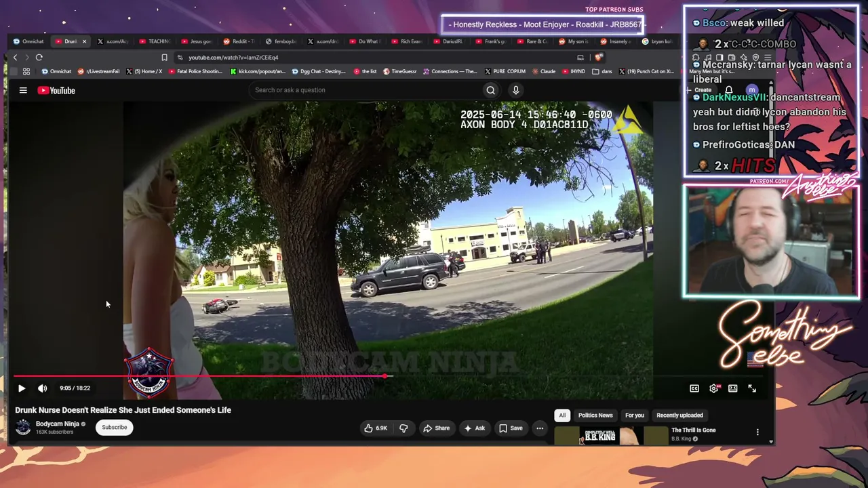Switch to the TEACHING browser tab
Image resolution: width=868 pixels, height=488 pixels.
point(155,41)
